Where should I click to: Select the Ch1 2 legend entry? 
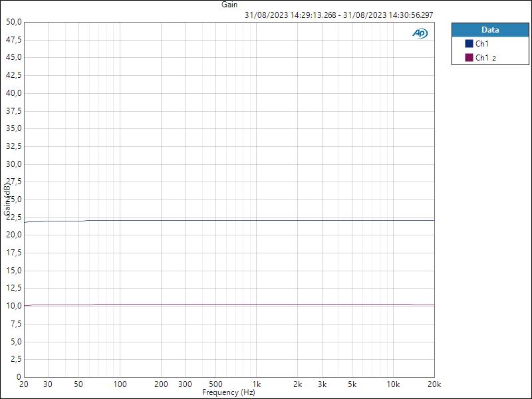[x=490, y=57]
